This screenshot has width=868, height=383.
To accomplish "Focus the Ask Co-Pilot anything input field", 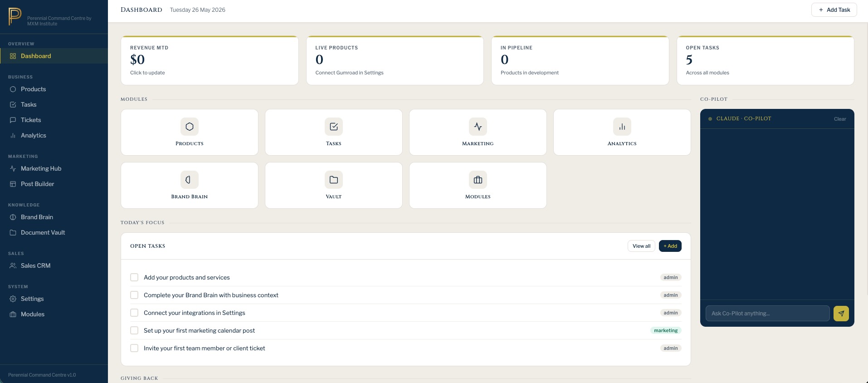I will tap(768, 313).
